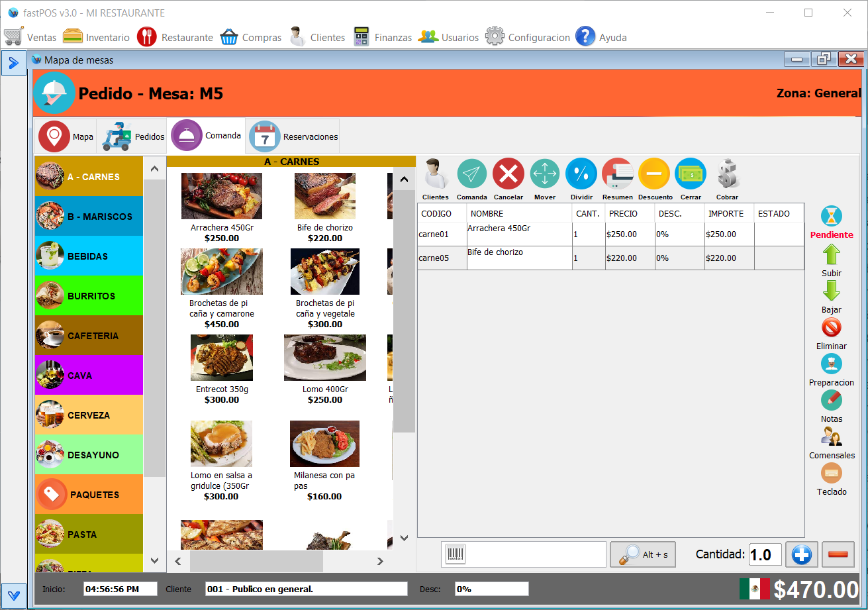The image size is (868, 610).
Task: Split the bill using the Dividir icon
Action: [x=581, y=174]
